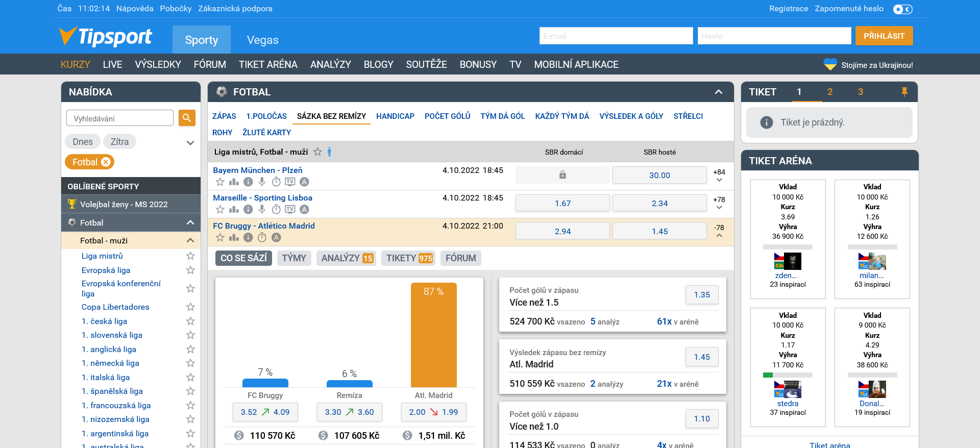980x448 pixels.
Task: Open info icon for Bayern München - Plzeň
Action: click(x=248, y=182)
